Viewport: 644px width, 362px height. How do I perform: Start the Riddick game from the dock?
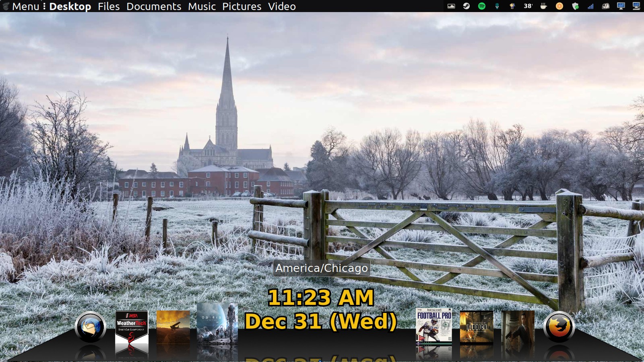[476, 327]
